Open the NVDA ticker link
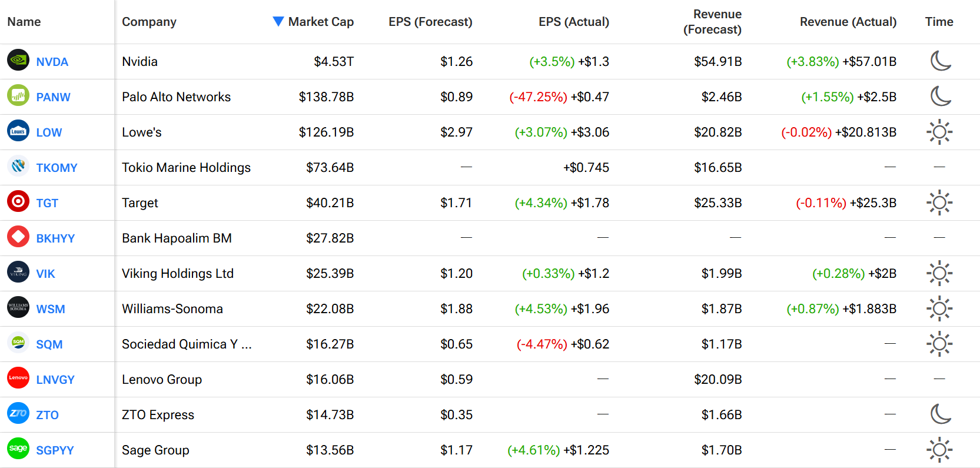 point(52,62)
